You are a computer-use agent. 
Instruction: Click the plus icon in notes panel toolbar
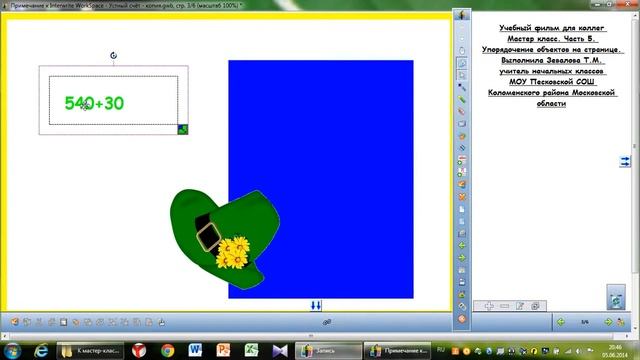(x=489, y=306)
